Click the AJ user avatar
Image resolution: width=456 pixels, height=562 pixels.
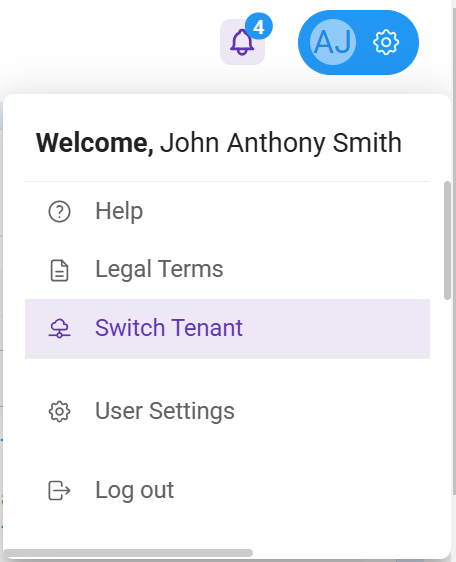click(x=333, y=42)
